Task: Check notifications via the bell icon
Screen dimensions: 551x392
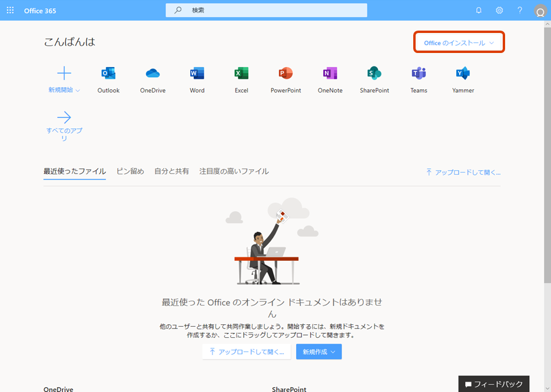Action: (x=479, y=10)
